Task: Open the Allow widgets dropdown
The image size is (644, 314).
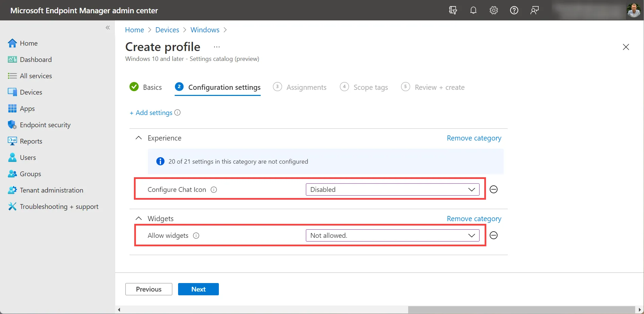Action: click(x=393, y=235)
